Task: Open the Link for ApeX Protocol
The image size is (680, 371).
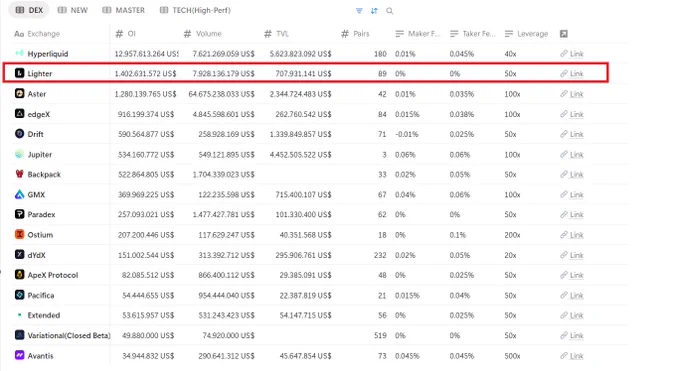Action: point(572,275)
